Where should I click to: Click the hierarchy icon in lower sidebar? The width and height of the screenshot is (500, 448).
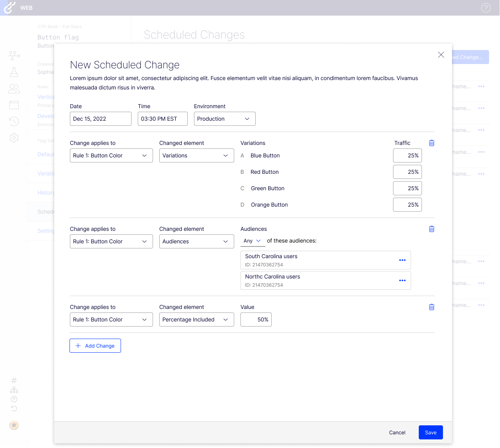(x=14, y=390)
